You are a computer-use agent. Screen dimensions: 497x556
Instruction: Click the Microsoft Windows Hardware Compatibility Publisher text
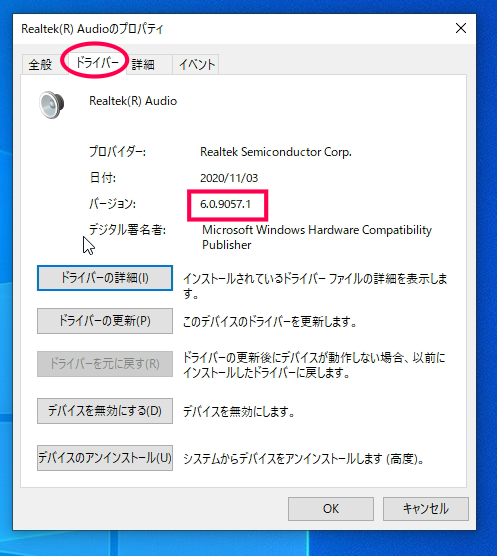[x=317, y=237]
